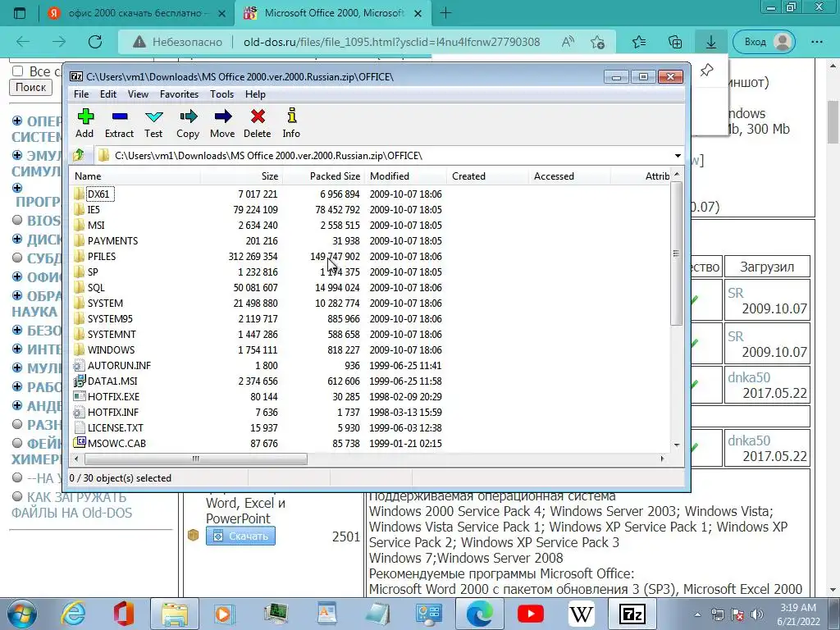Sort the file list by the Name column

click(135, 176)
